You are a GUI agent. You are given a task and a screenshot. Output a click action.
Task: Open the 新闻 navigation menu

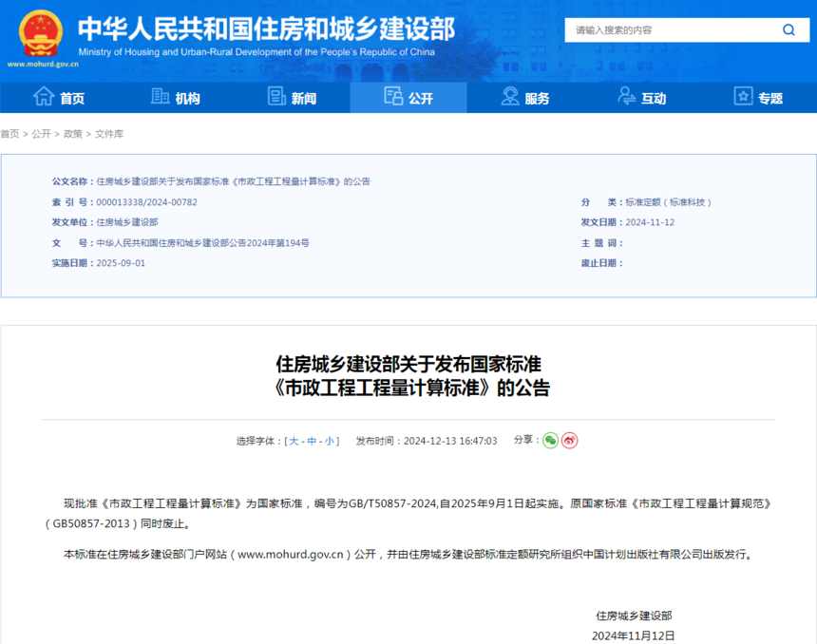point(292,98)
